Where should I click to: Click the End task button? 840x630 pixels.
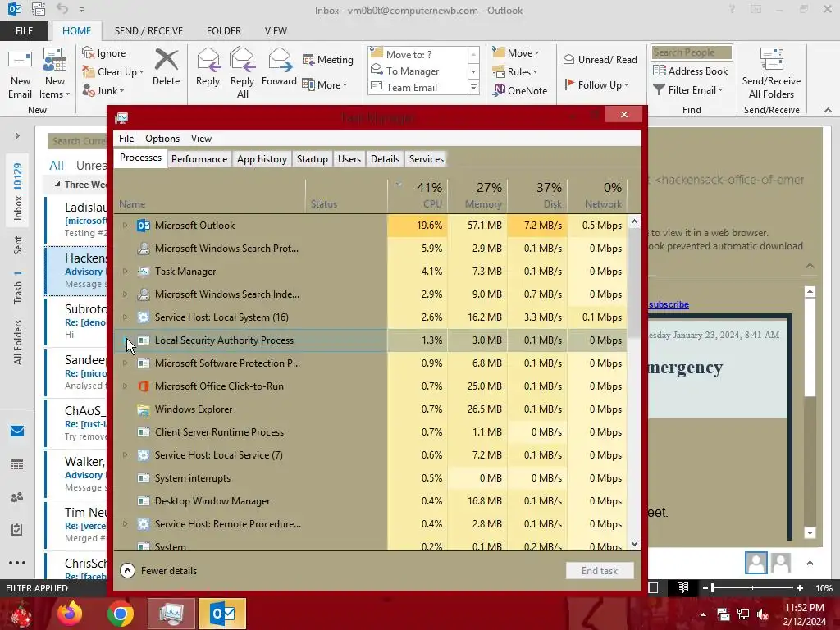pos(600,571)
